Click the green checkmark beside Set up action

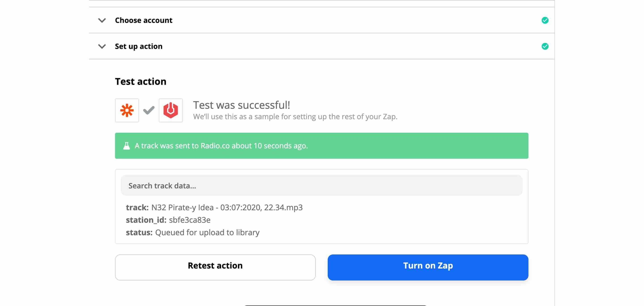tap(545, 46)
